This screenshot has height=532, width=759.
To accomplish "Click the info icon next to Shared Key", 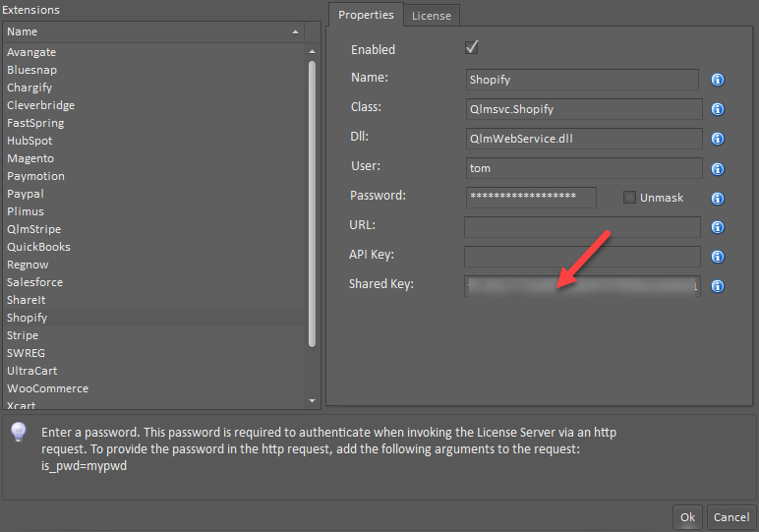I will (718, 286).
